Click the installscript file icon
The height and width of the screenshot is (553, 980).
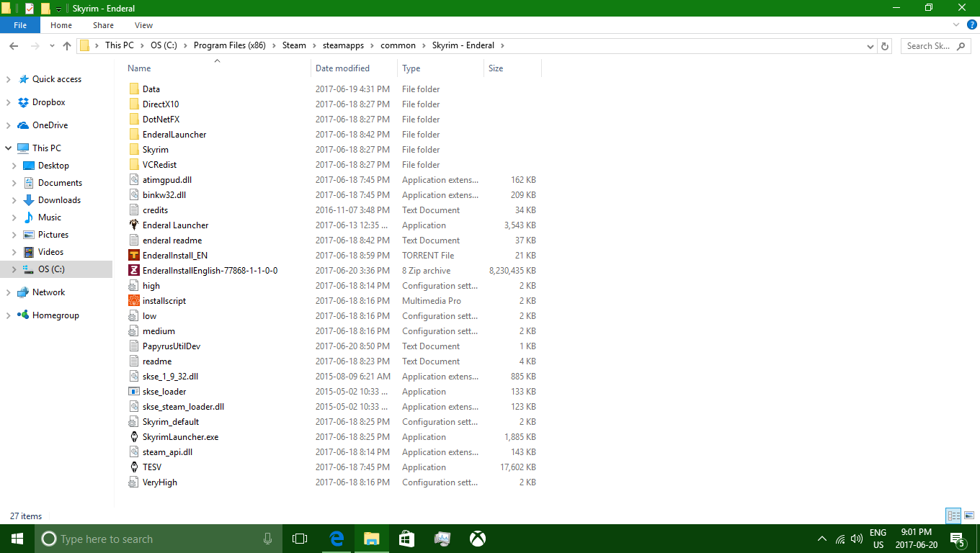click(x=134, y=301)
